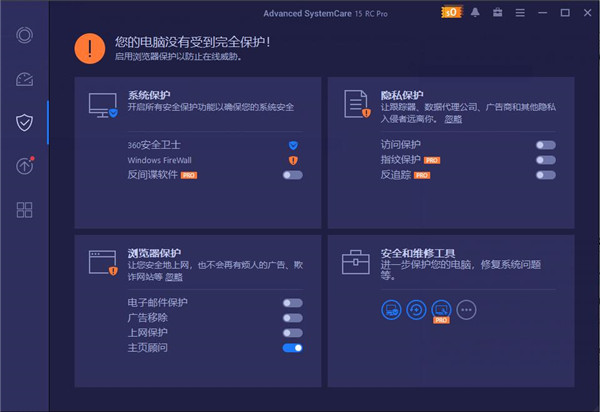
Task: Open the hamburger options menu
Action: [520, 13]
